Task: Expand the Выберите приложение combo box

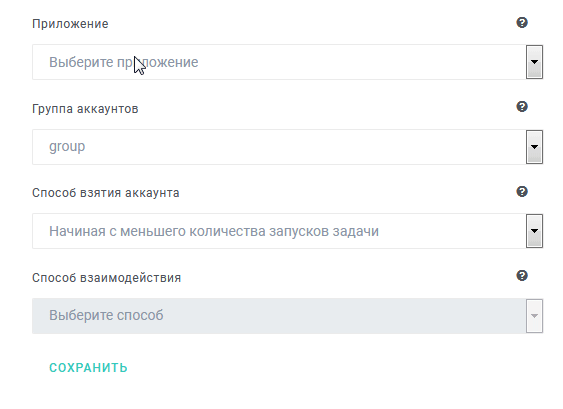Action: [287, 62]
